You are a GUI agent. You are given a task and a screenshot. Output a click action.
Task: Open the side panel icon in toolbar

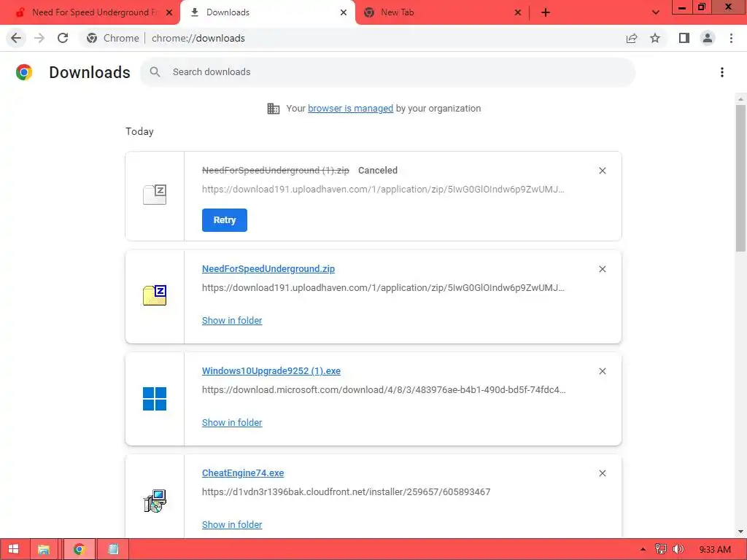click(684, 38)
